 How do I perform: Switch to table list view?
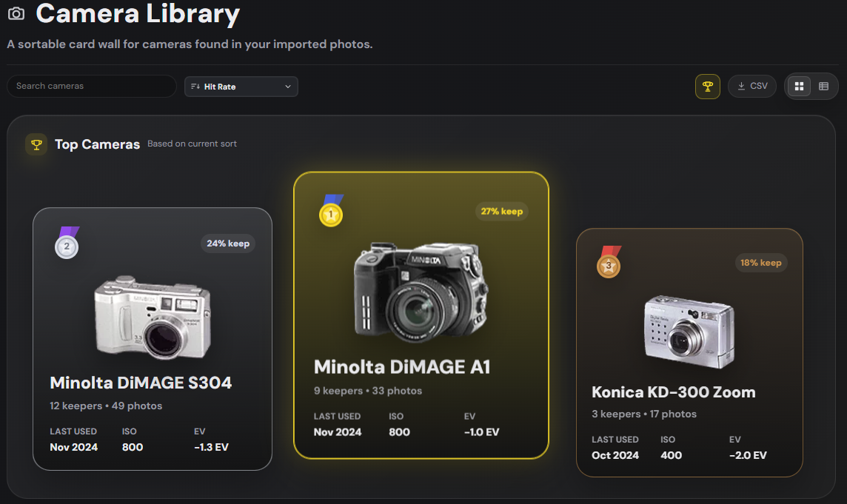[823, 87]
